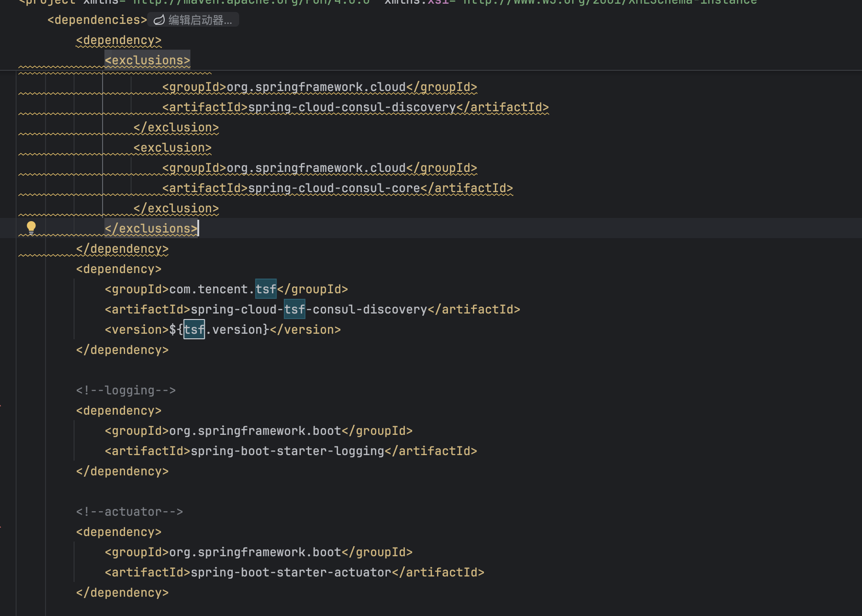The width and height of the screenshot is (862, 616).
Task: Click the groupId line above spring-boot-starter-logging
Action: [x=259, y=431]
